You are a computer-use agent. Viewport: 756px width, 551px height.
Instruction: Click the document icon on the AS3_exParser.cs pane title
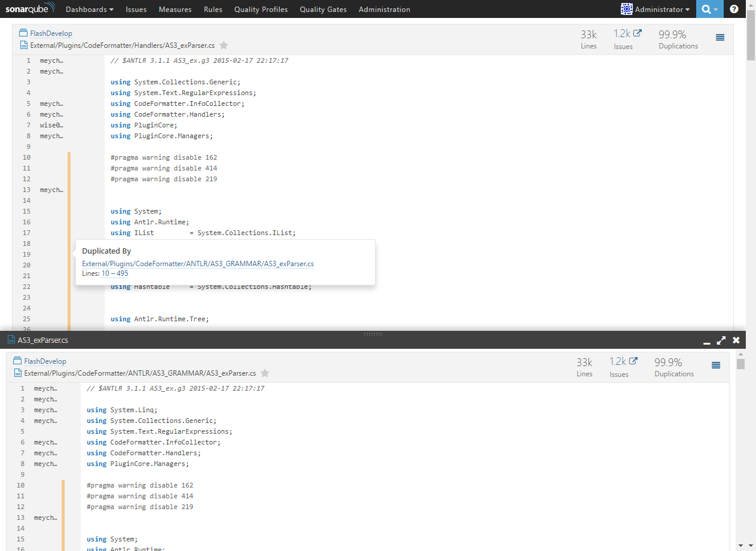12,340
